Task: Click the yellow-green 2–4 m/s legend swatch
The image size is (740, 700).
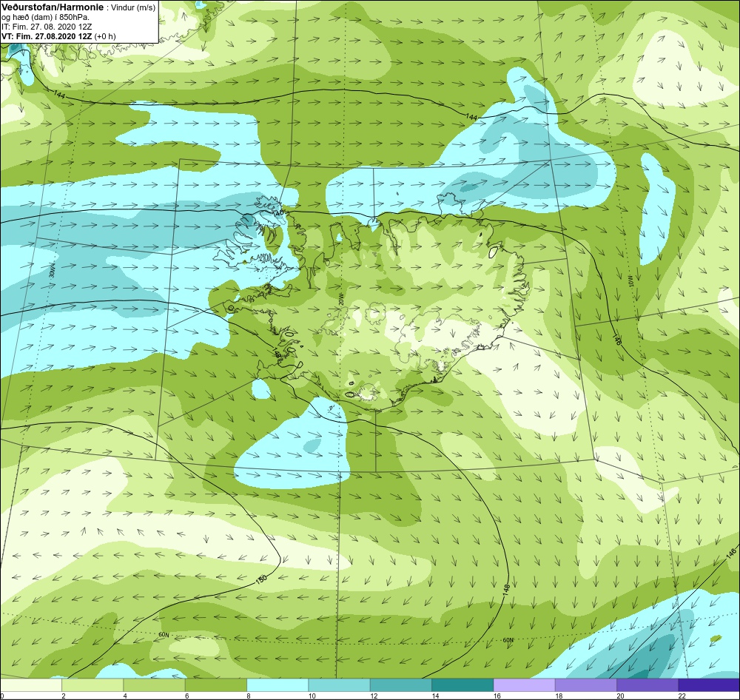Action: (x=92, y=685)
